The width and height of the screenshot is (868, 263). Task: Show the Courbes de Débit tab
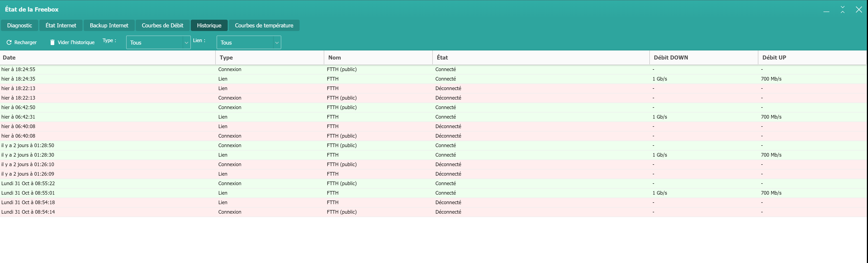click(x=162, y=25)
